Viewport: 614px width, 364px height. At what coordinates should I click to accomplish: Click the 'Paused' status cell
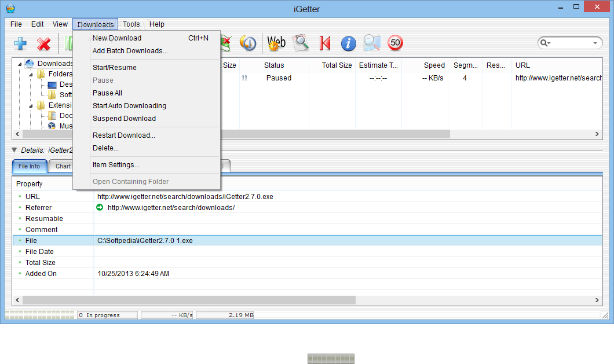click(x=279, y=78)
